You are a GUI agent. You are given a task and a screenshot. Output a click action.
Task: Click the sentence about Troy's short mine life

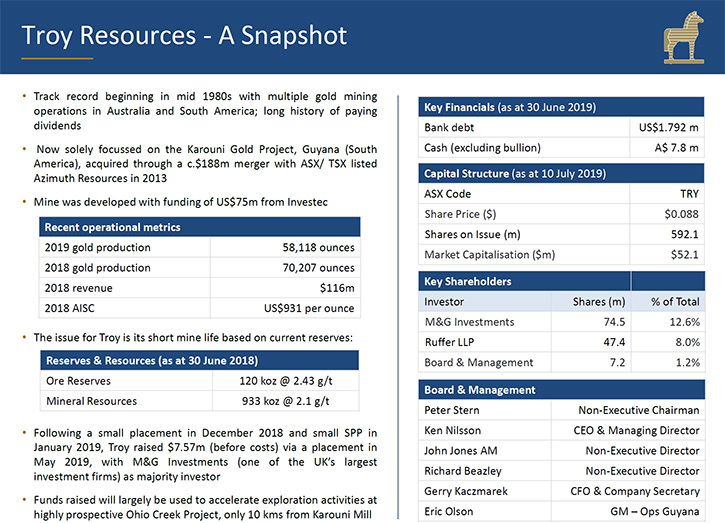click(193, 338)
